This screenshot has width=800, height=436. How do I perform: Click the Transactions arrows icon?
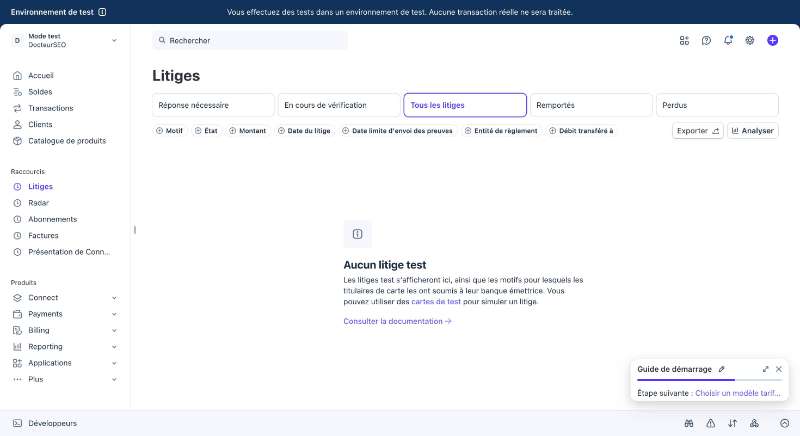pos(17,108)
